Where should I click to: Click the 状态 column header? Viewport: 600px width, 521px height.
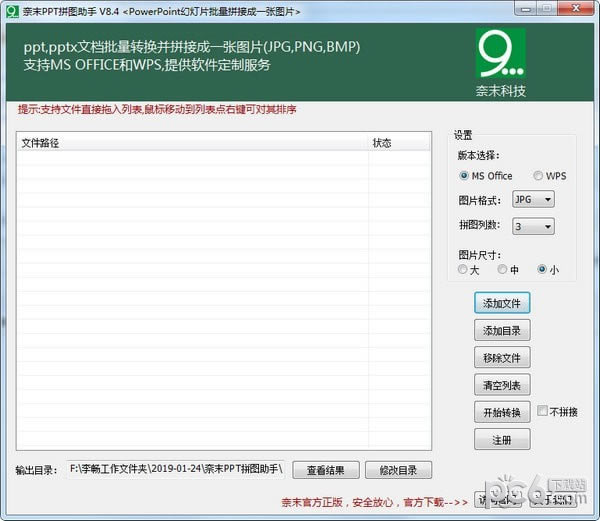click(x=399, y=143)
